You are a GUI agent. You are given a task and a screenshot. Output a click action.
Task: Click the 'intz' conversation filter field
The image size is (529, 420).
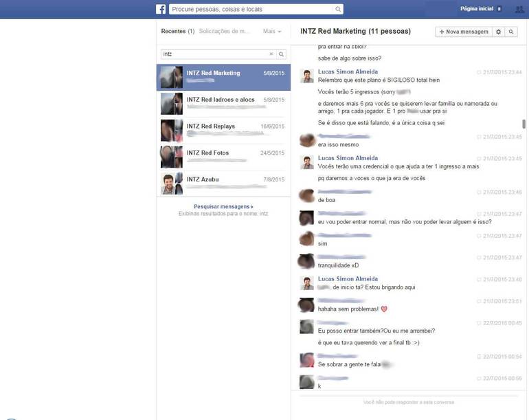point(214,54)
